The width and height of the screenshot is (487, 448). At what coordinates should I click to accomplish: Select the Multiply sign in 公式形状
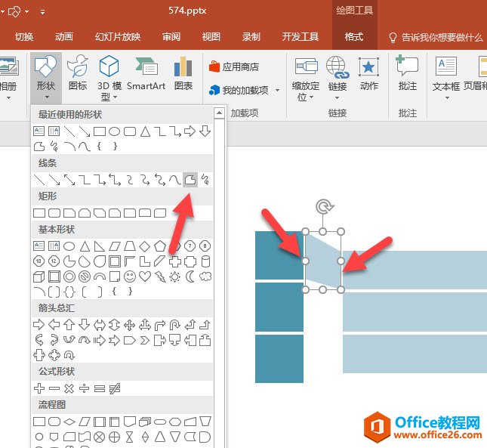coord(69,388)
